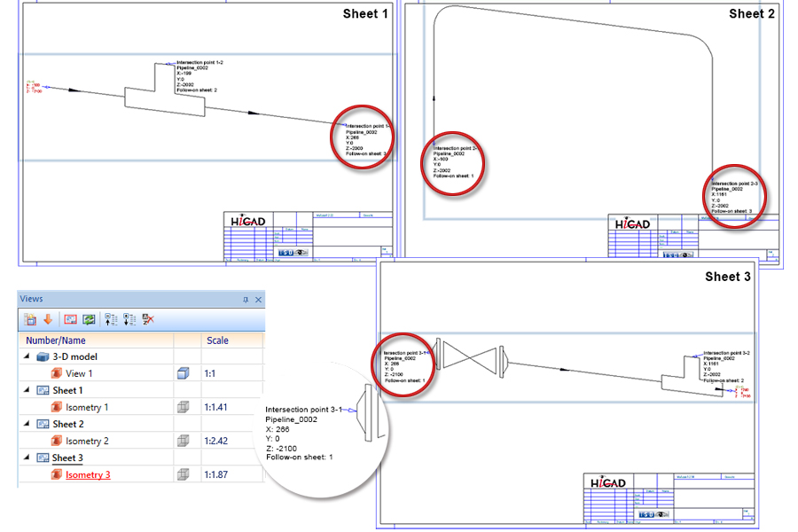Viewport: 798px width, 532px height.
Task: Select 3-D model in the Views tree
Action: 74,356
